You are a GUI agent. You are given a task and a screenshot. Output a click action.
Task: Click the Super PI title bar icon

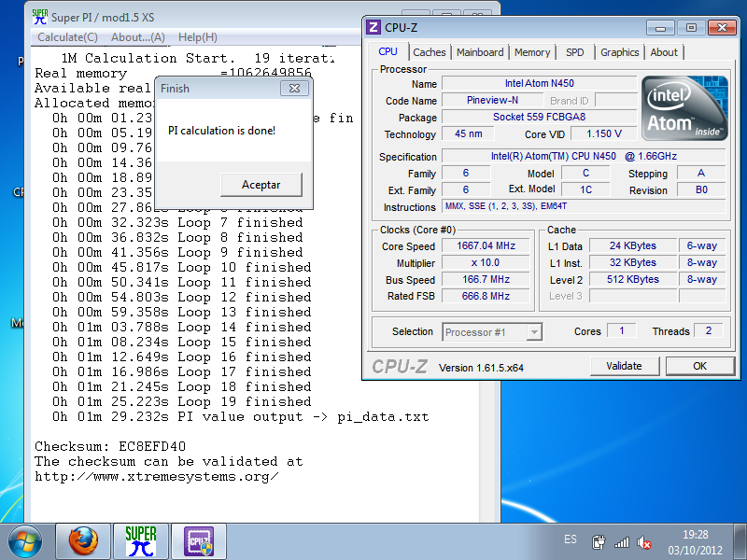pyautogui.click(x=40, y=17)
